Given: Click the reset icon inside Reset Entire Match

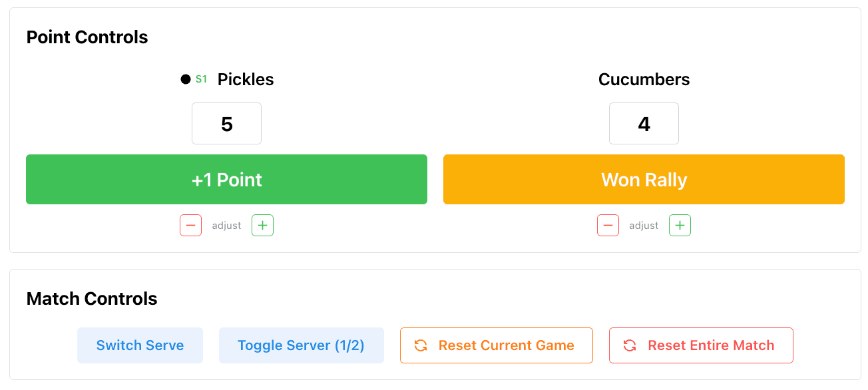Looking at the screenshot, I should click(628, 345).
